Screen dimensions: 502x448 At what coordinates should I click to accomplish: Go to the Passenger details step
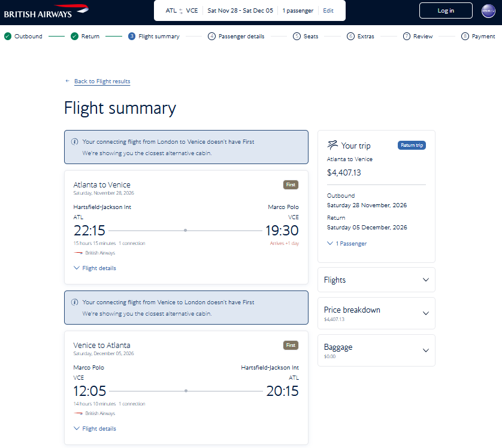pyautogui.click(x=236, y=36)
